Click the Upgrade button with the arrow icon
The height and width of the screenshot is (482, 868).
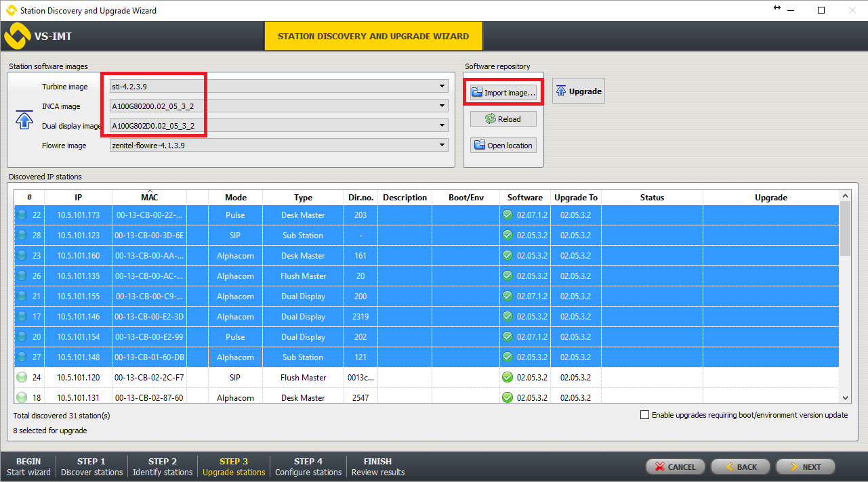pos(578,91)
